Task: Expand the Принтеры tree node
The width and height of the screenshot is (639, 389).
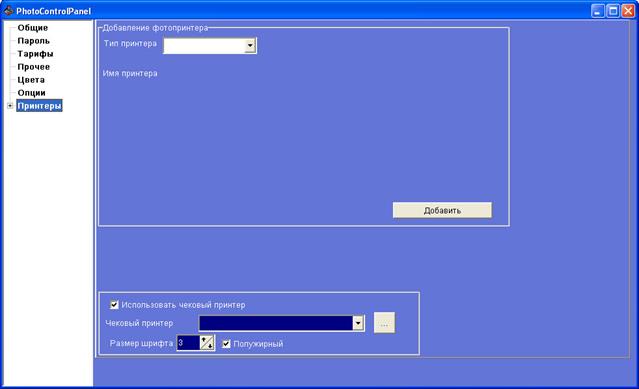Action: (x=10, y=106)
